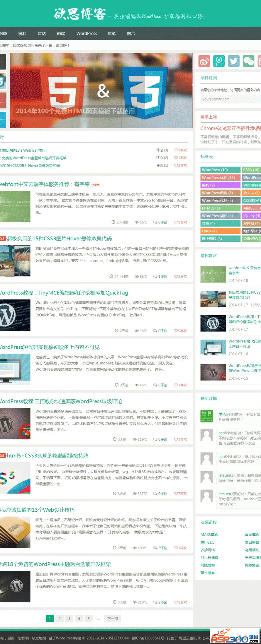Click 悦色 commenter avatar
The height and width of the screenshot is (644, 261).
coord(206,416)
